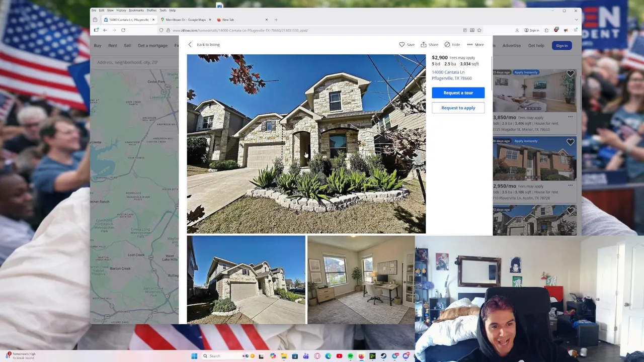Open the History menu

pyautogui.click(x=121, y=11)
